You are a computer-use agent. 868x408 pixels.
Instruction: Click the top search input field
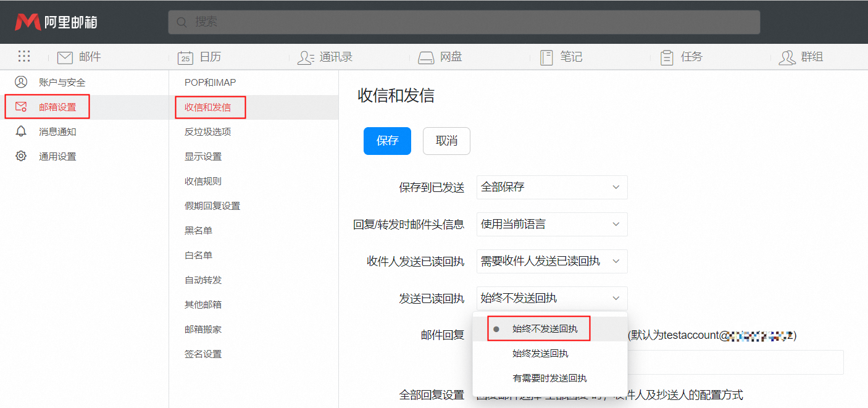(x=464, y=22)
